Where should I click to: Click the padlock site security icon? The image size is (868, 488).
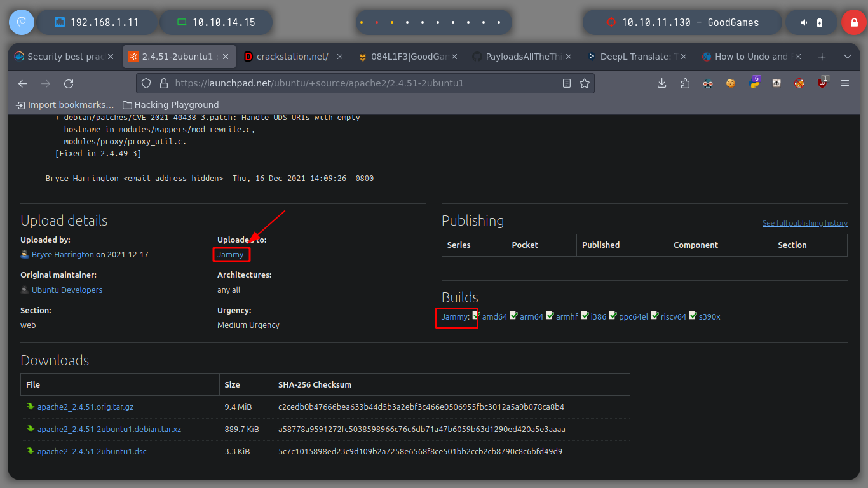[x=163, y=83]
